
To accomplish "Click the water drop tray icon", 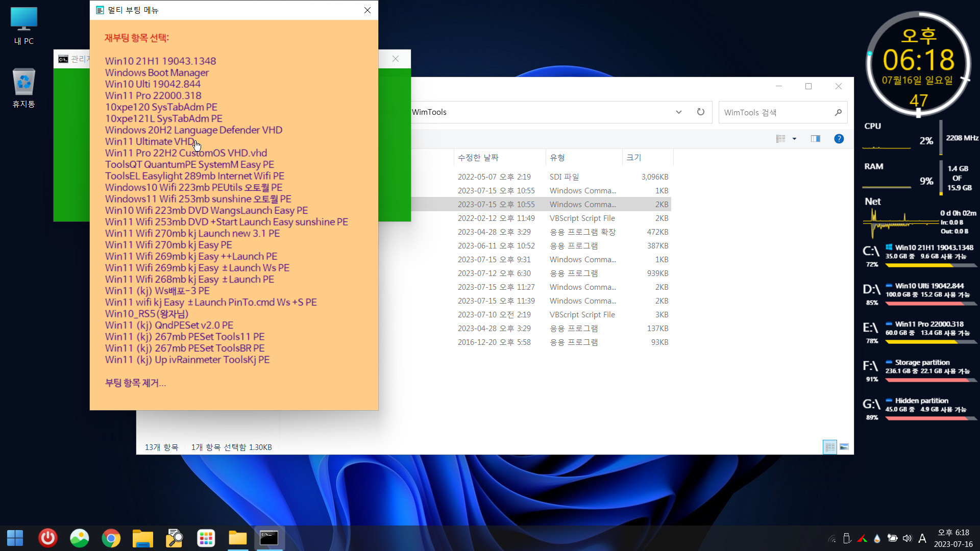I will (x=877, y=538).
